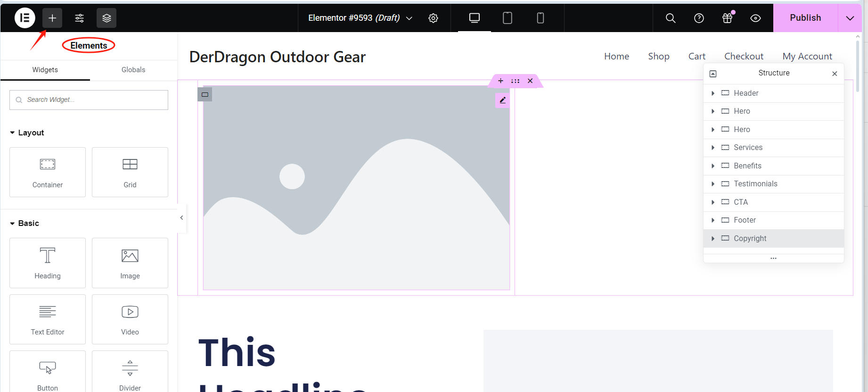
Task: Open the What's New gift icon
Action: coord(727,18)
